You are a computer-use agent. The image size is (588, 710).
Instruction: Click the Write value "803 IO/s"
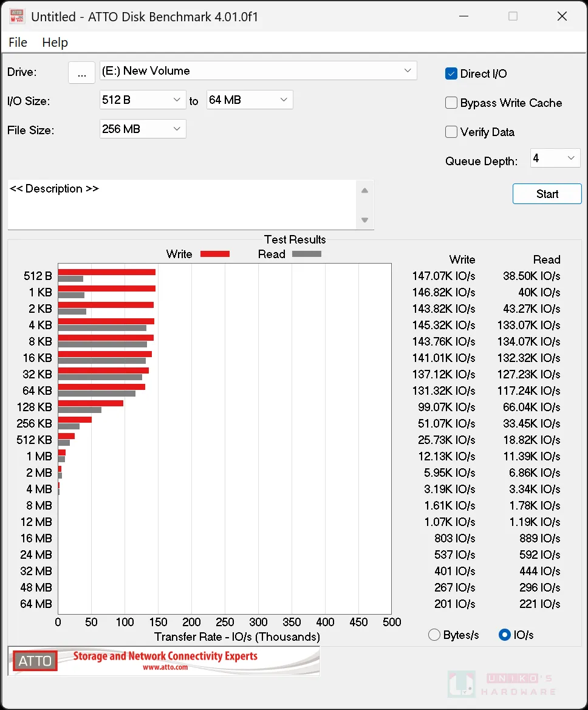point(455,538)
